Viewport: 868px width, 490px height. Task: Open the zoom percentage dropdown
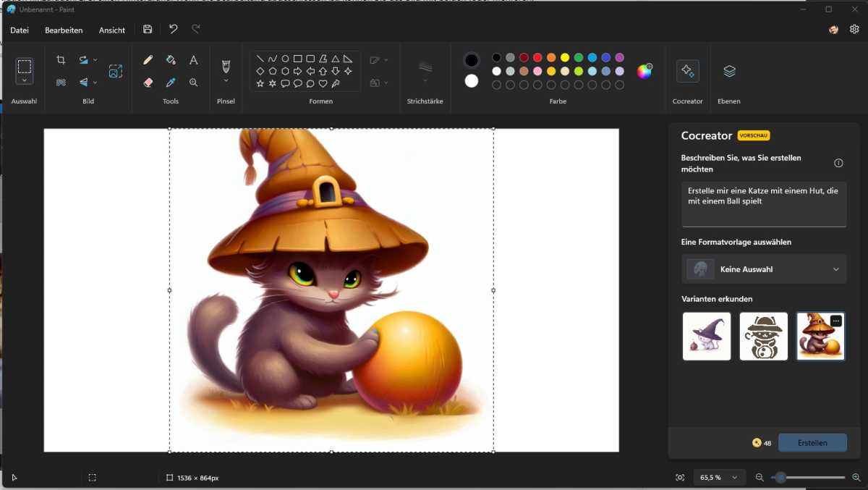719,477
